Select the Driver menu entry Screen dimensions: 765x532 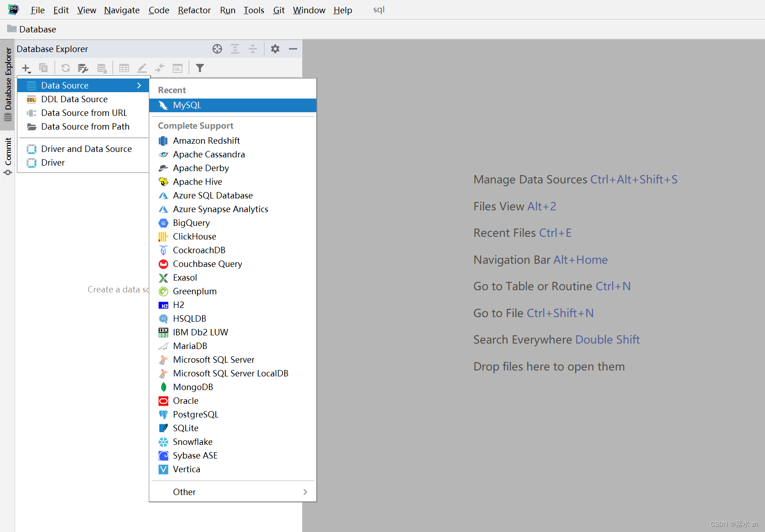[83, 162]
